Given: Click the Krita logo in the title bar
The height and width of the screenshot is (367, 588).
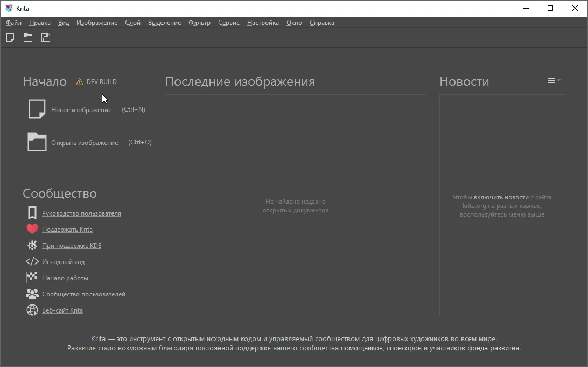Looking at the screenshot, I should [x=9, y=8].
